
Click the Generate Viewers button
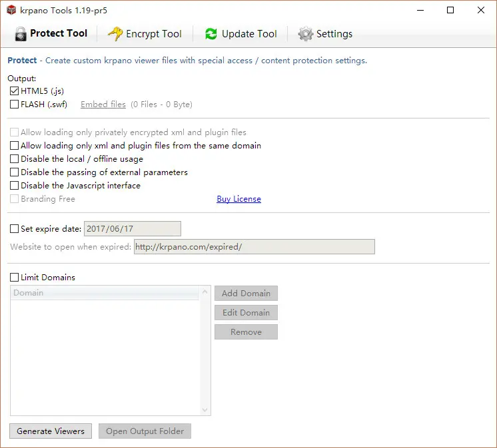pyautogui.click(x=51, y=431)
